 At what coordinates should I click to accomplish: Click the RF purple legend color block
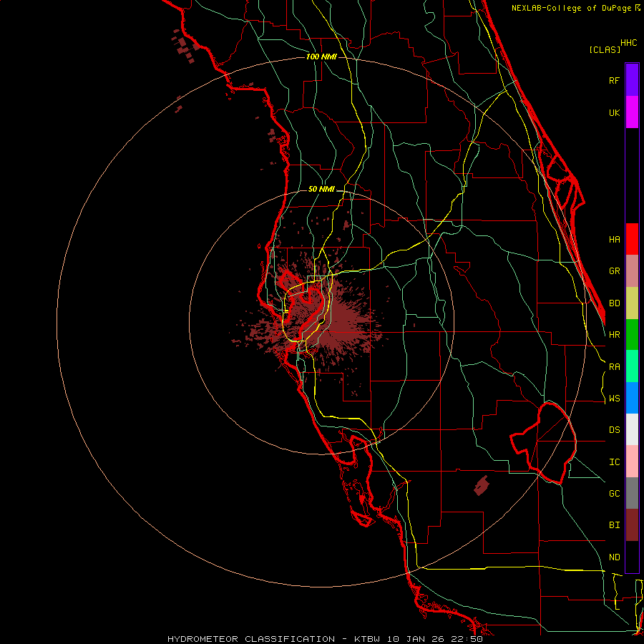pyautogui.click(x=632, y=80)
